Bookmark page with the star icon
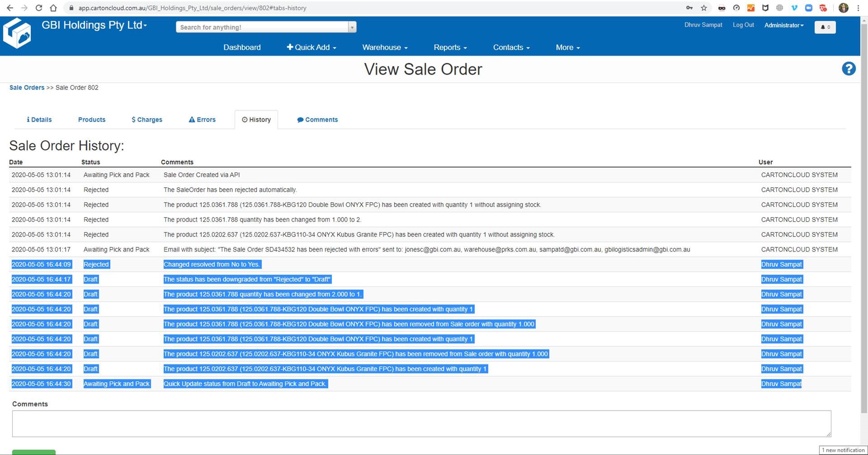Image resolution: width=868 pixels, height=455 pixels. pyautogui.click(x=704, y=8)
